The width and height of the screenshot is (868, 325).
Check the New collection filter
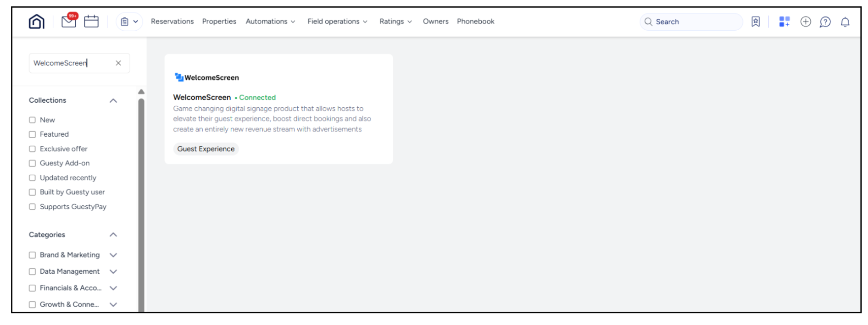click(33, 120)
